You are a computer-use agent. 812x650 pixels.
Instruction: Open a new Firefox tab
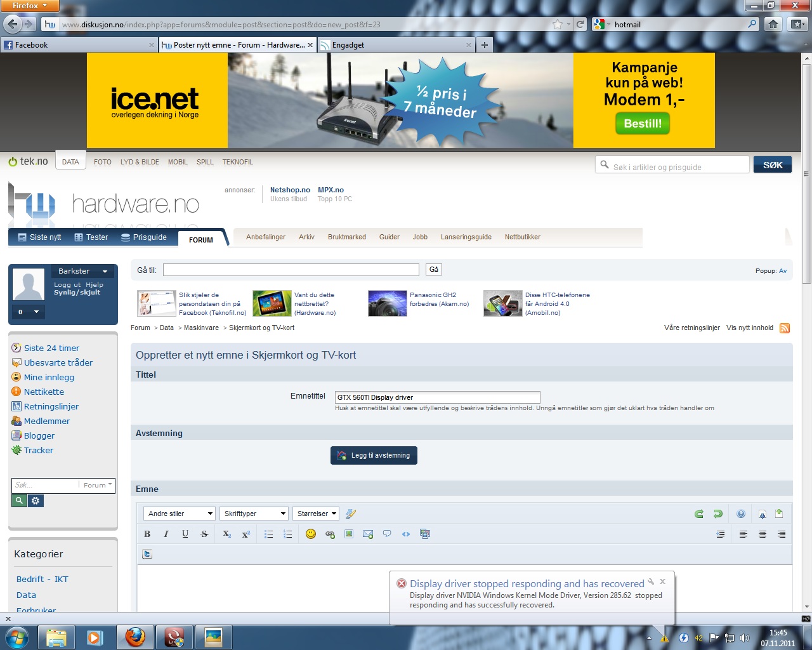(485, 45)
